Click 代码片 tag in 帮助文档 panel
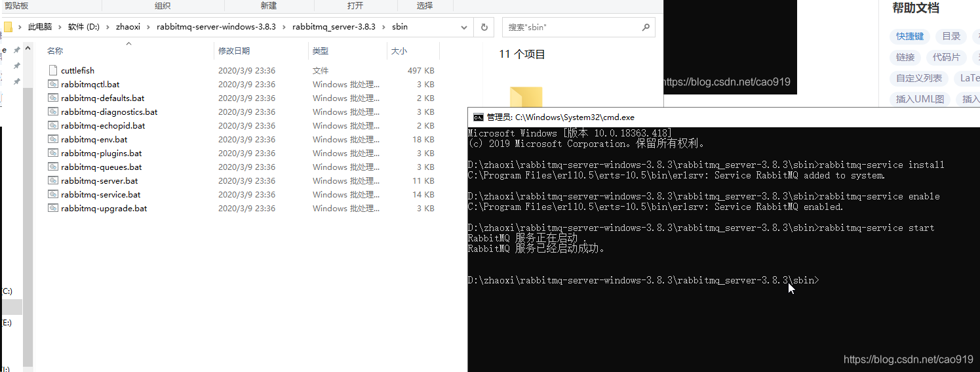Viewport: 980px width, 372px height. tap(947, 57)
